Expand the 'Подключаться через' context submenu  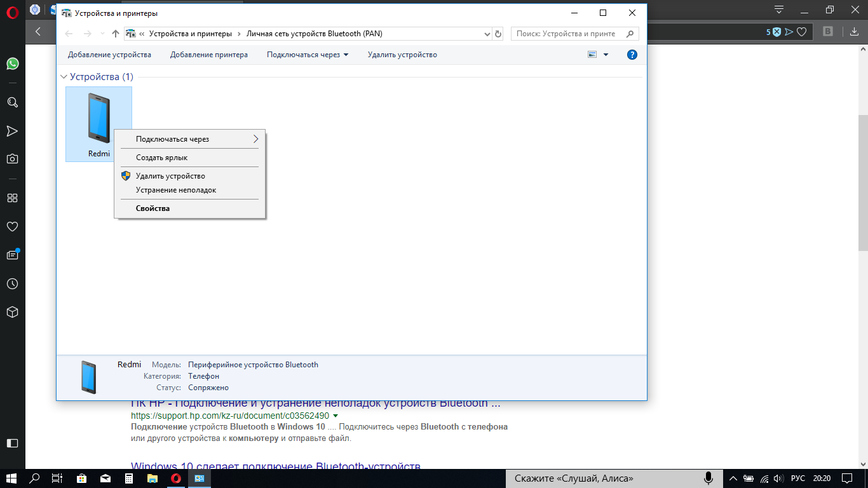[189, 139]
